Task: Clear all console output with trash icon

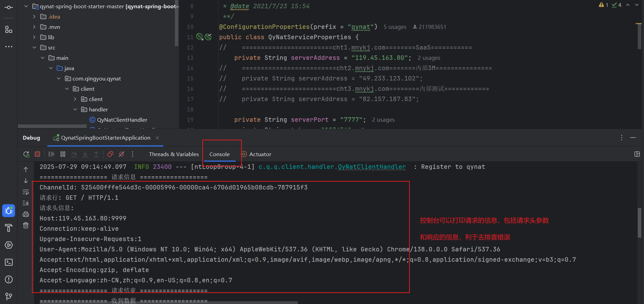Action: [x=26, y=225]
